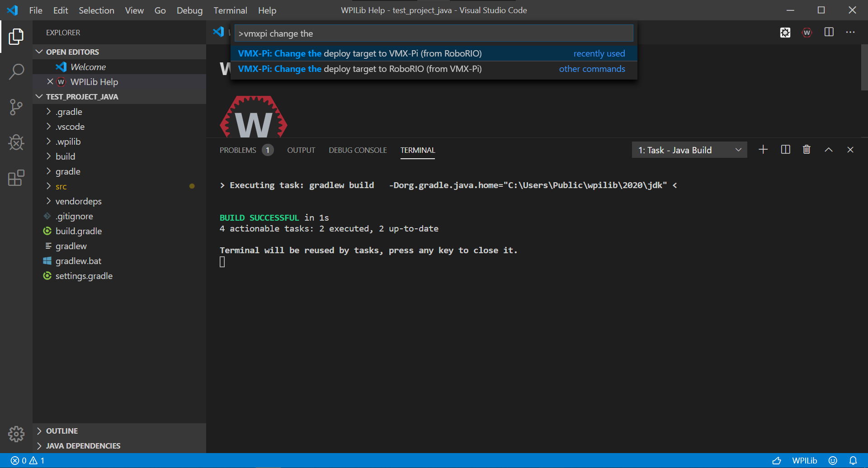Click VS Code logo in title bar
The height and width of the screenshot is (468, 868).
click(x=13, y=10)
